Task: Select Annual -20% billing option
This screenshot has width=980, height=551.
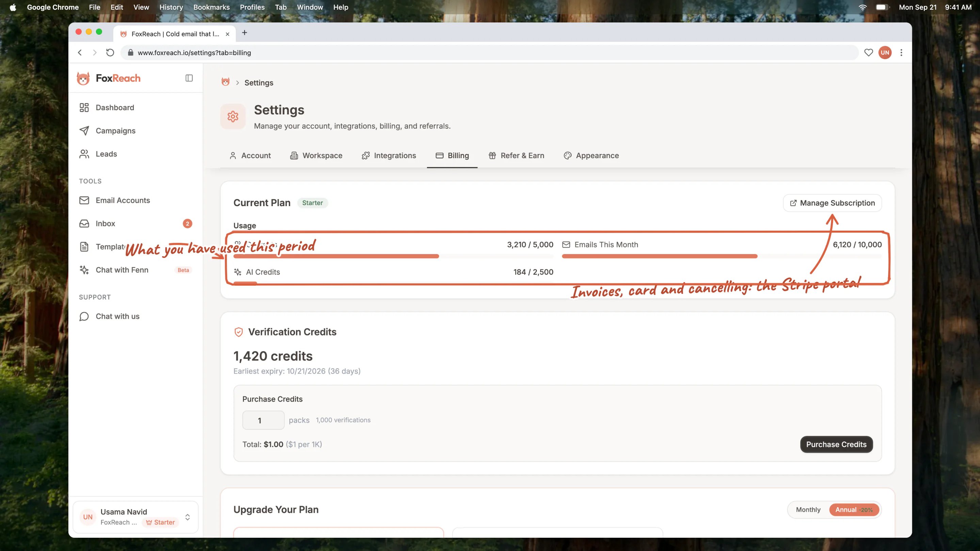Action: click(x=854, y=510)
